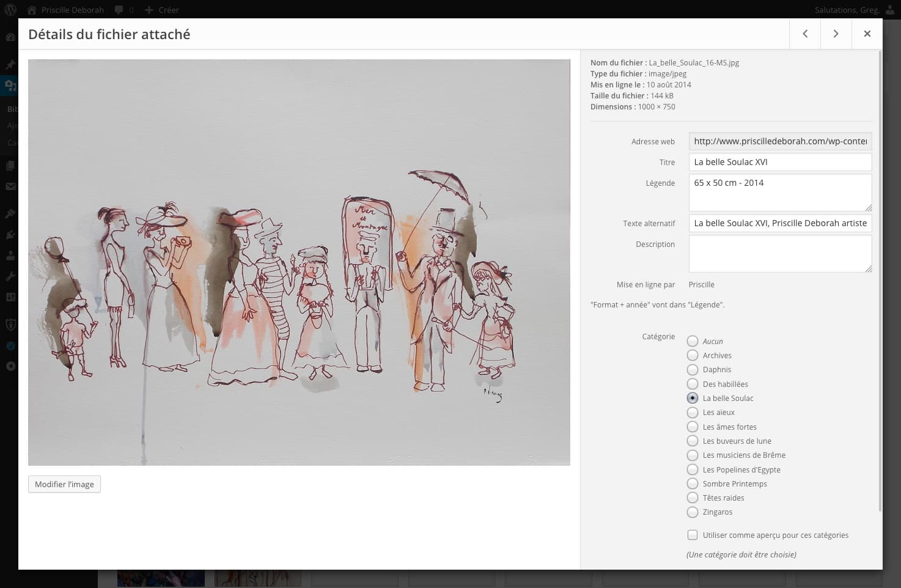Click the Adresse web URL field
This screenshot has width=901, height=588.
[x=780, y=141]
